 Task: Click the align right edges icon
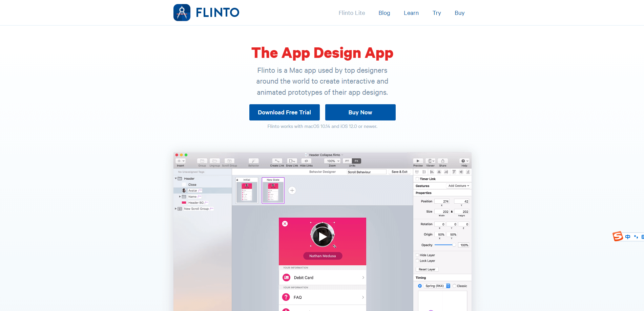point(446,172)
